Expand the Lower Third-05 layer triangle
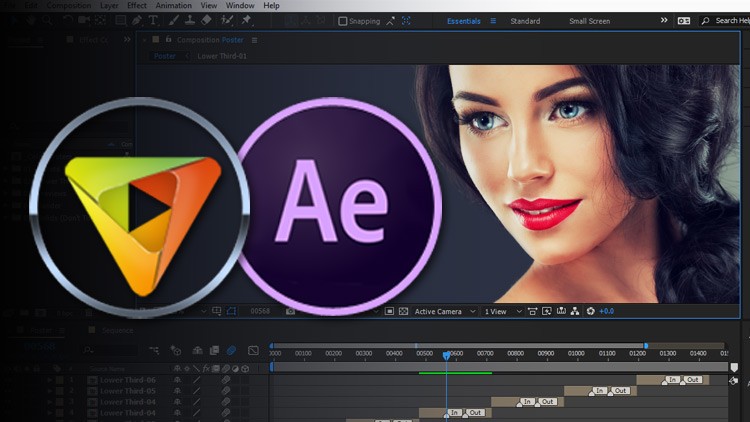Image resolution: width=750 pixels, height=422 pixels. (x=50, y=391)
